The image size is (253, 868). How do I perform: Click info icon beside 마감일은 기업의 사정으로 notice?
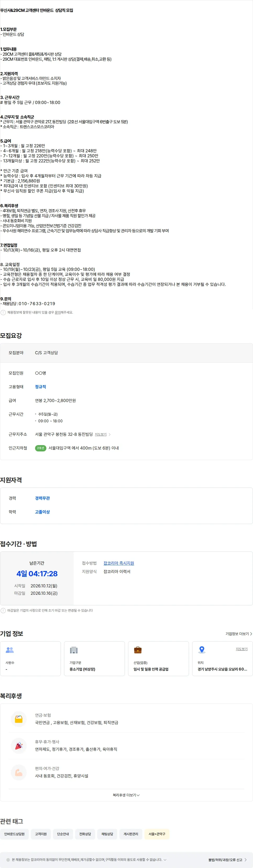click(3, 610)
